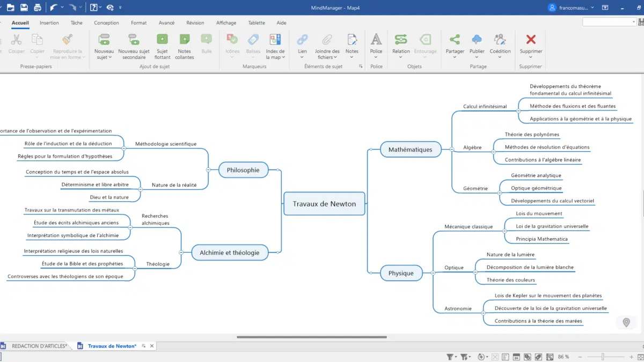Open the Conception ribbon tab
The height and width of the screenshot is (362, 644).
pos(106,23)
